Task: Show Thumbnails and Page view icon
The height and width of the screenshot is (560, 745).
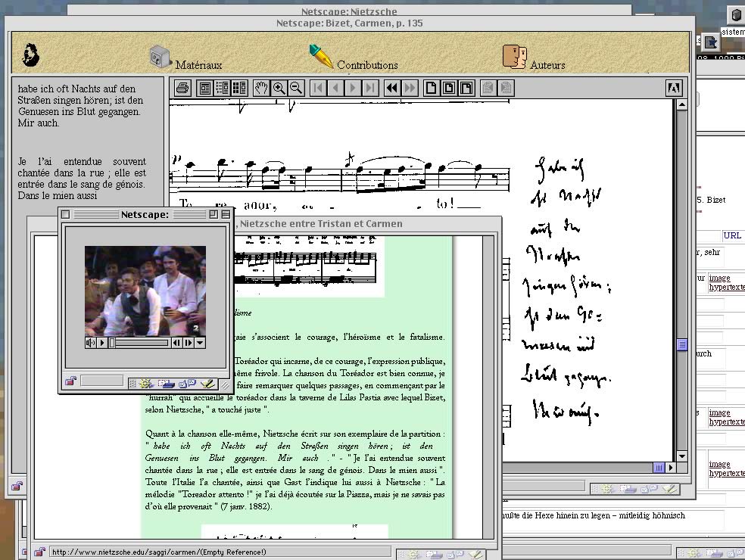Action: pyautogui.click(x=239, y=88)
